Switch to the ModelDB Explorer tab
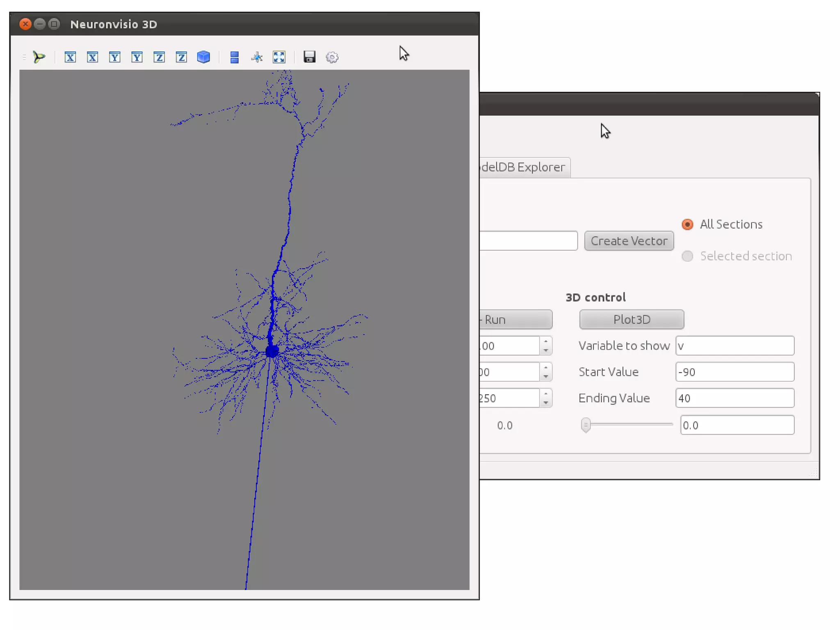840x630 pixels. coord(523,167)
